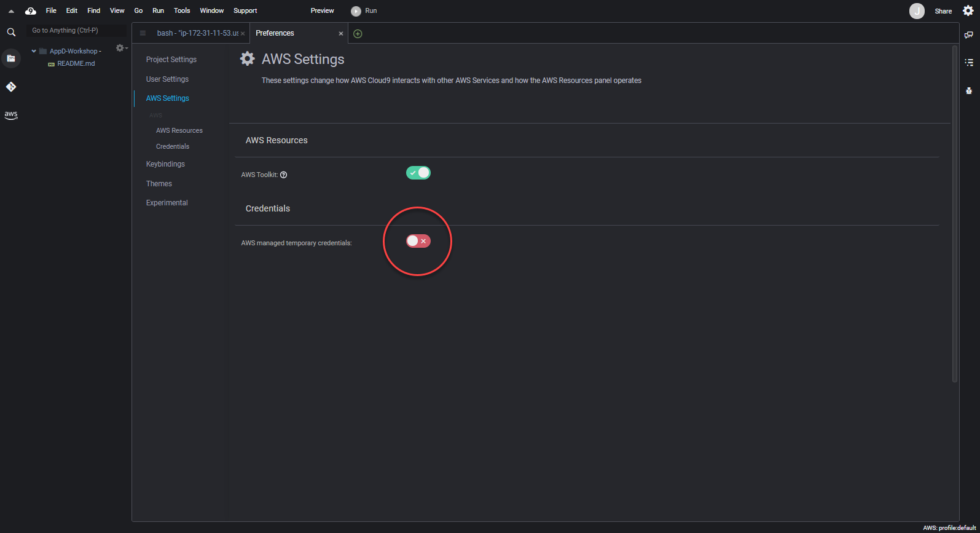The width and height of the screenshot is (980, 533).
Task: Open Themes preferences
Action: (x=159, y=184)
